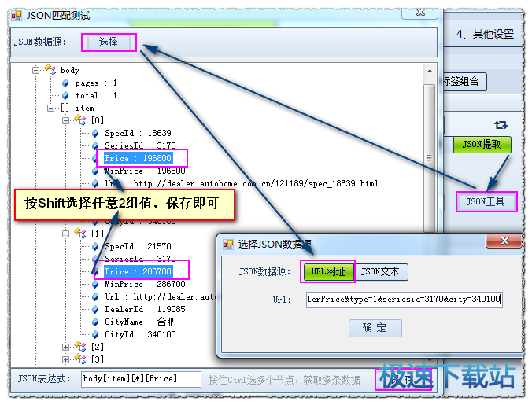Open the JSON工具 button
Viewport: 532px width, 405px height.
tap(486, 201)
